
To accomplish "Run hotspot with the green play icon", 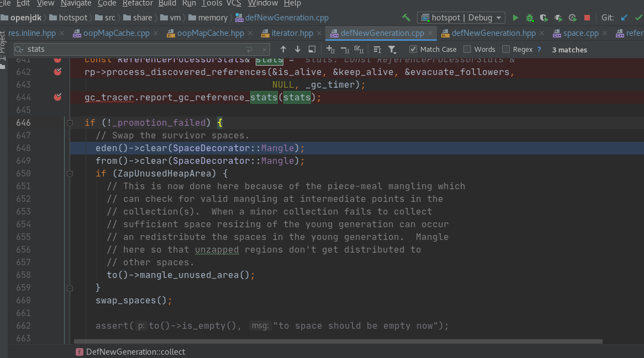I will pos(515,18).
